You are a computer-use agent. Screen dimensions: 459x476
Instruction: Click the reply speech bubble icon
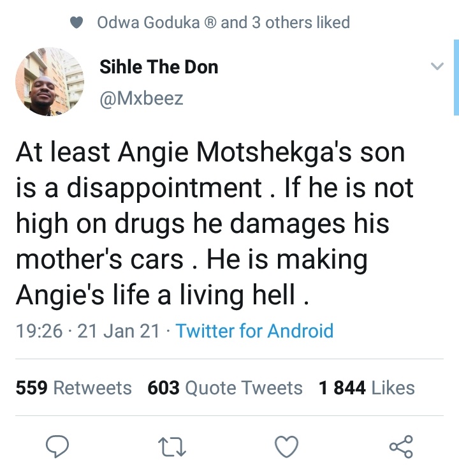(x=56, y=446)
